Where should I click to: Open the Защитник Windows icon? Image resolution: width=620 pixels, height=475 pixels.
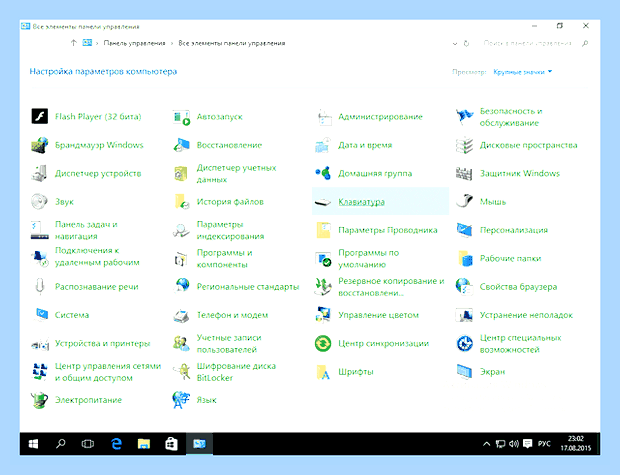click(464, 174)
